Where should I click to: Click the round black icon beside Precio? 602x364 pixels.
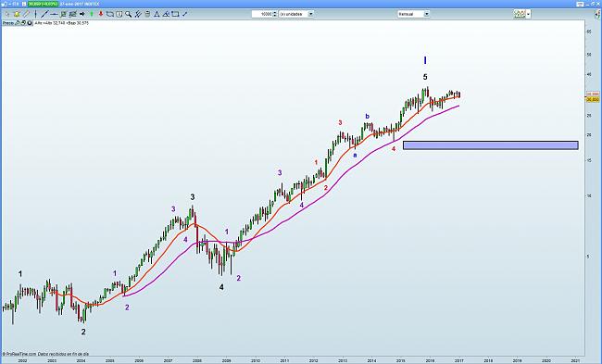tap(30, 23)
